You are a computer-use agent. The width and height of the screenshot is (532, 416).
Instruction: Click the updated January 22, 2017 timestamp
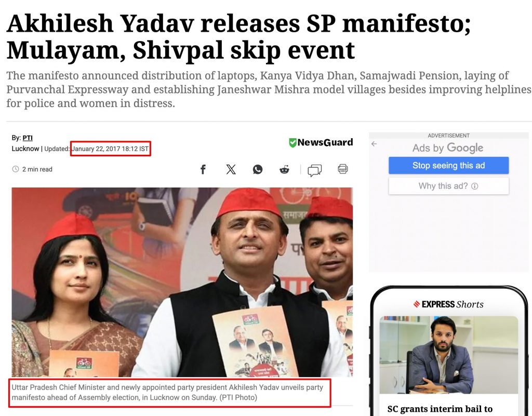pyautogui.click(x=110, y=149)
